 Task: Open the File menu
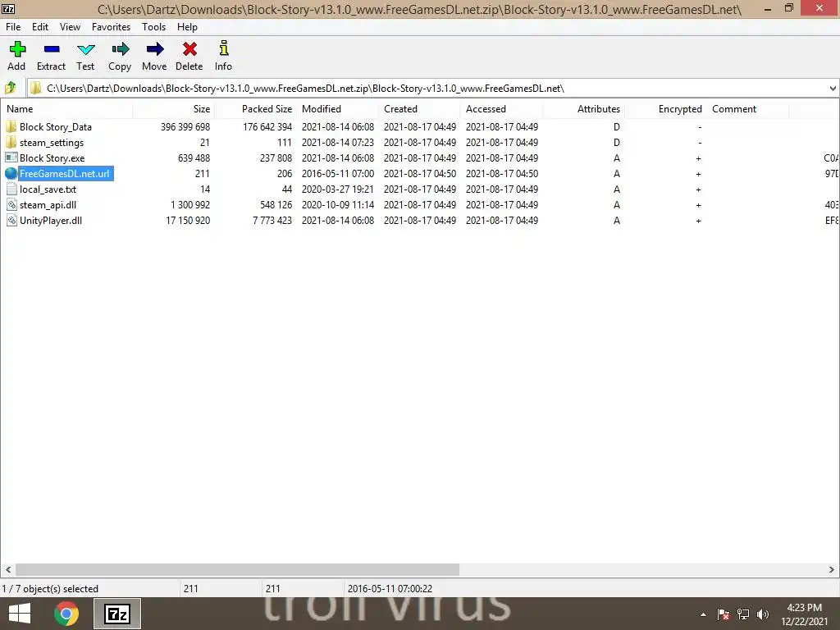click(x=13, y=27)
